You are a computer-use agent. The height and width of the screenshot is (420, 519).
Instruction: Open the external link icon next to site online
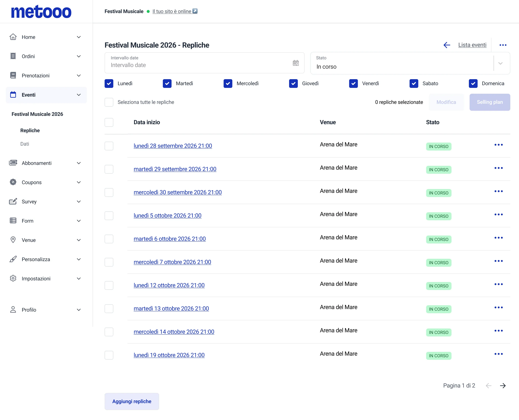pos(195,11)
